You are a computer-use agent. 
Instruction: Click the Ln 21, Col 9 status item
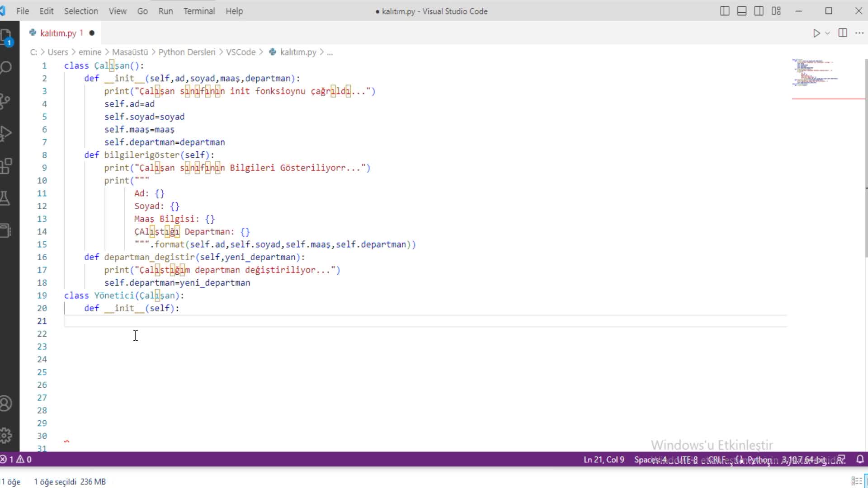(x=604, y=460)
